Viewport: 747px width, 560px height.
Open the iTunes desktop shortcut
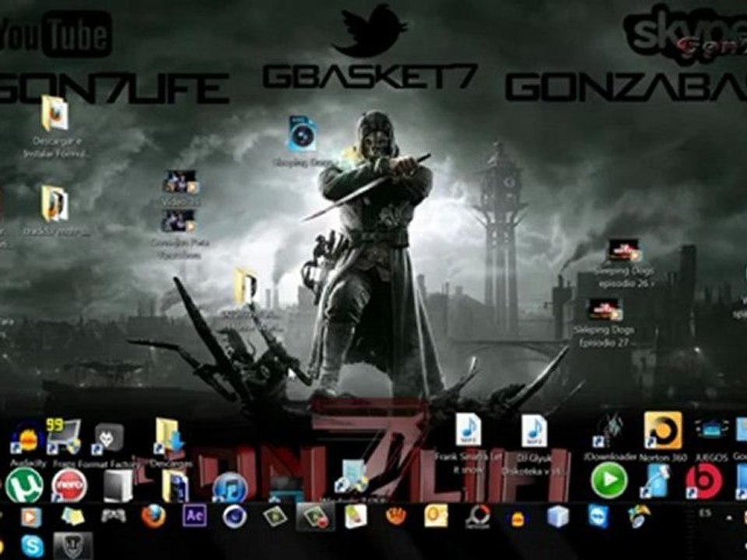[230, 488]
